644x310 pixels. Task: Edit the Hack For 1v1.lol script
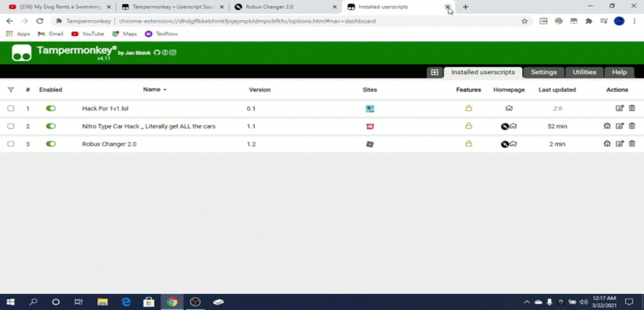coord(619,108)
